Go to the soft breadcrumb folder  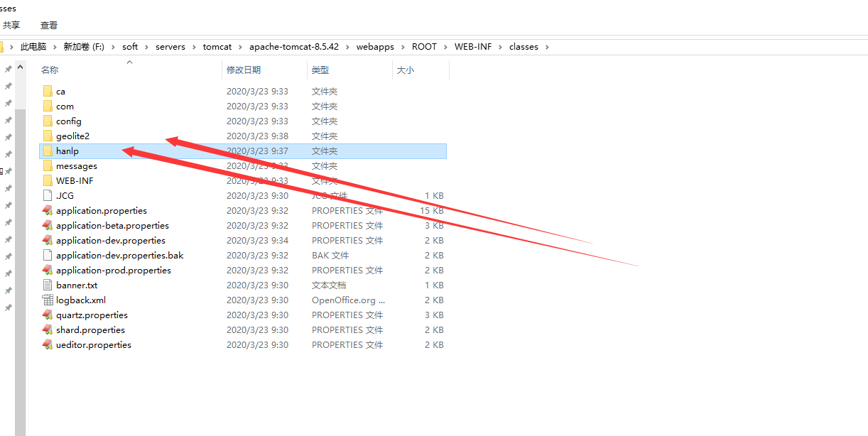[x=130, y=47]
